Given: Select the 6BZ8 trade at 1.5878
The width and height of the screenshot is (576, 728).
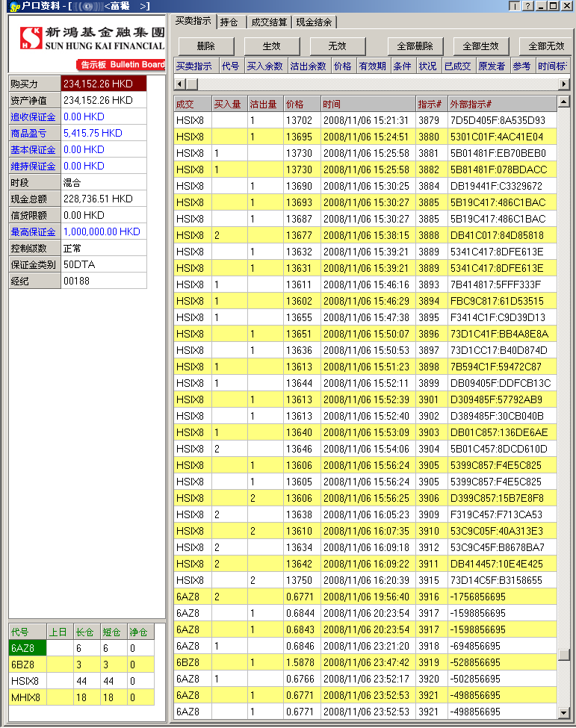Looking at the screenshot, I should coord(365,662).
